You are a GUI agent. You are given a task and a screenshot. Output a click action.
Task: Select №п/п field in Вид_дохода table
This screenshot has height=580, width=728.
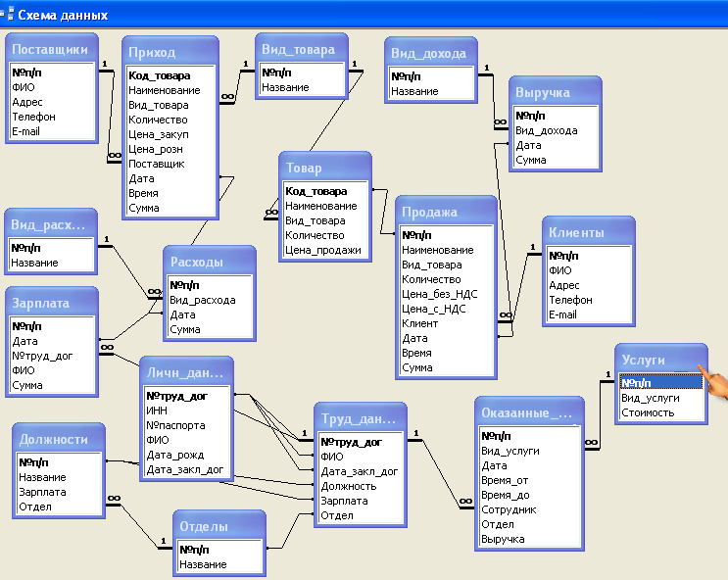tap(431, 76)
